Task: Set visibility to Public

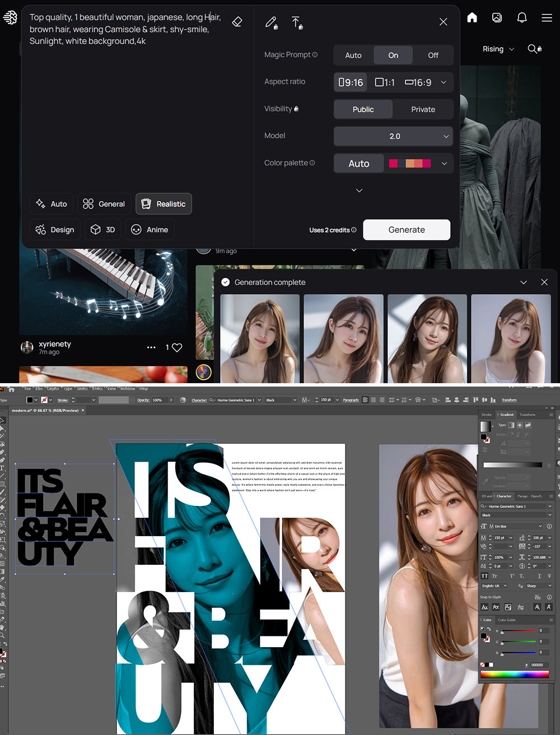Action: (363, 109)
